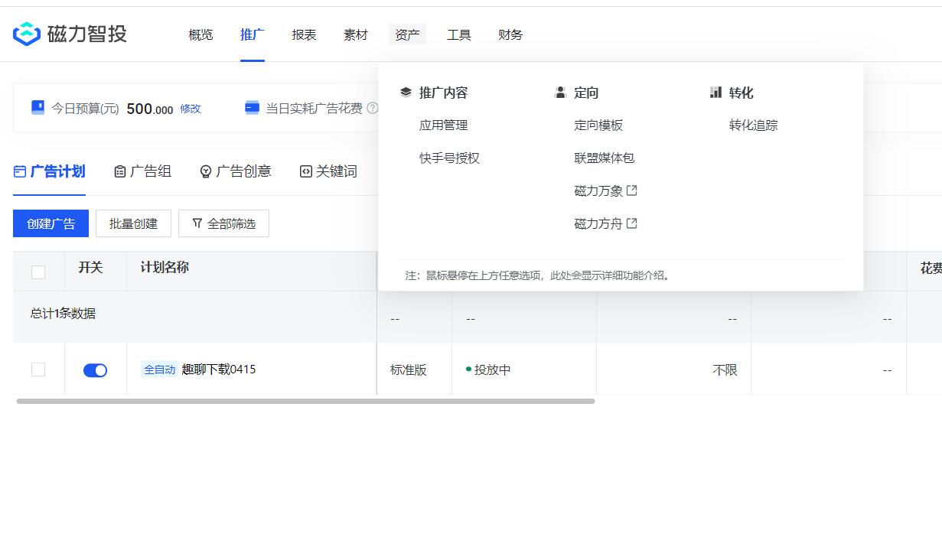The width and height of the screenshot is (942, 560).
Task: Click the 标准版 cell
Action: [409, 370]
